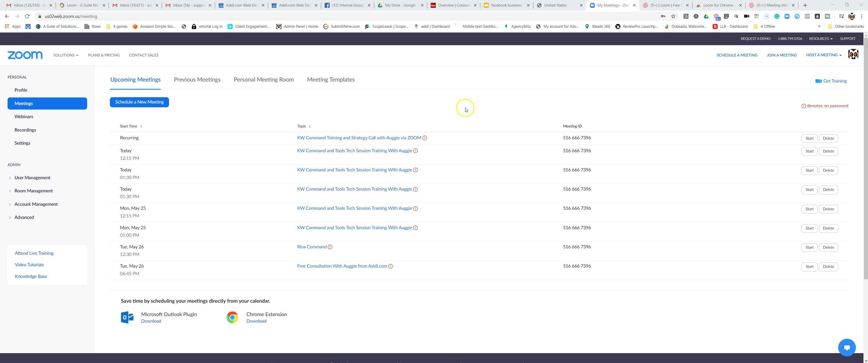The image size is (868, 363).
Task: Open the blue chat help bubble
Action: 847,347
